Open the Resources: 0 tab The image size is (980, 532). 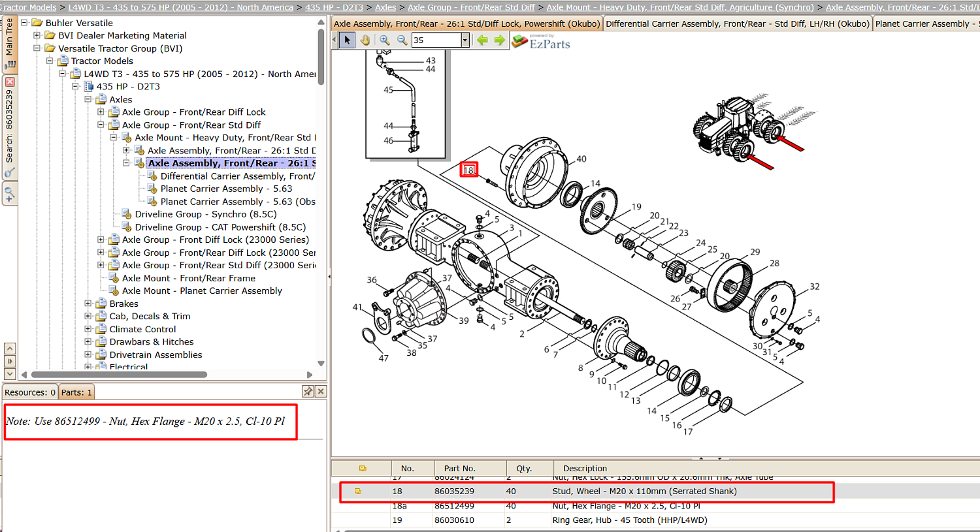click(x=30, y=392)
